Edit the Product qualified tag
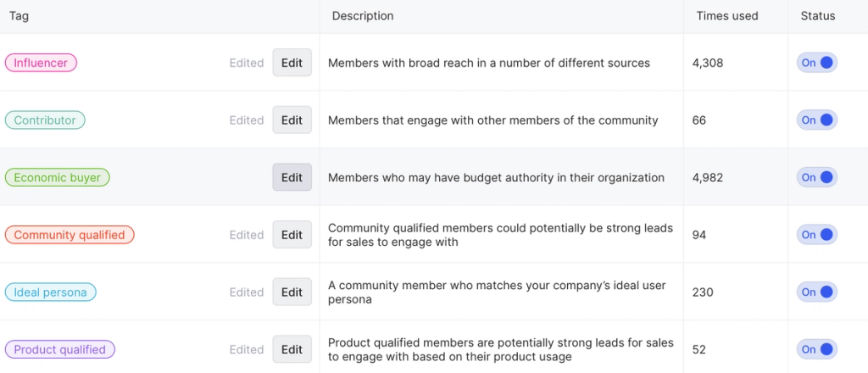The height and width of the screenshot is (373, 868). pyautogui.click(x=292, y=349)
